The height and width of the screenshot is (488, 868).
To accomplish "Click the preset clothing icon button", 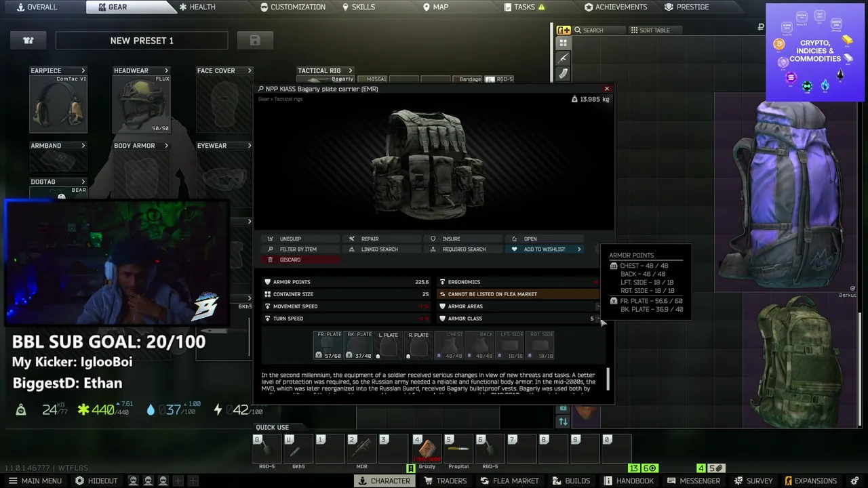I will (28, 41).
